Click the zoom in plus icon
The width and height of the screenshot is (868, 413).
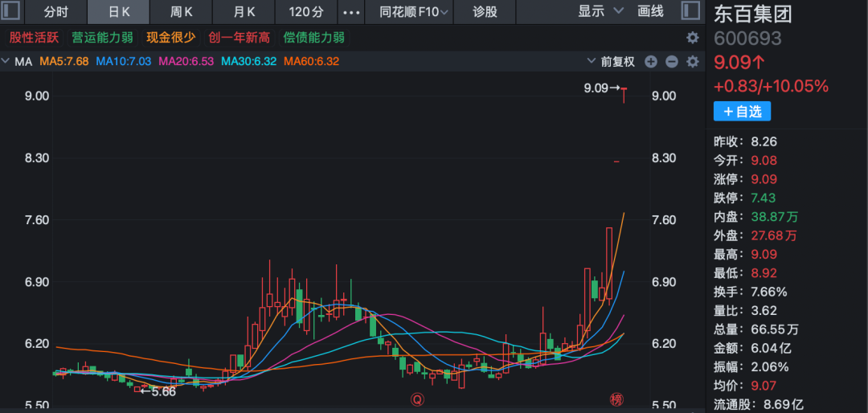coord(651,62)
